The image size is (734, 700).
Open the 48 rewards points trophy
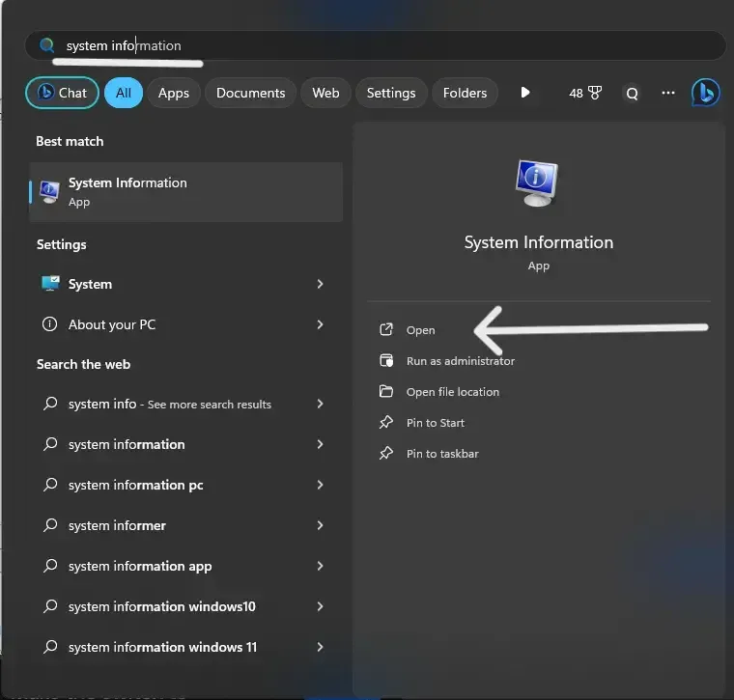coord(585,93)
